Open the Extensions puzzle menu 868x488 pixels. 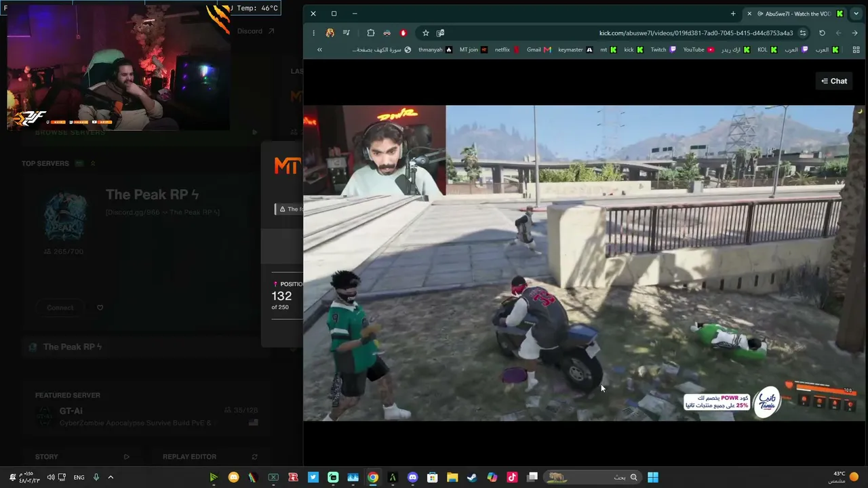pos(370,33)
